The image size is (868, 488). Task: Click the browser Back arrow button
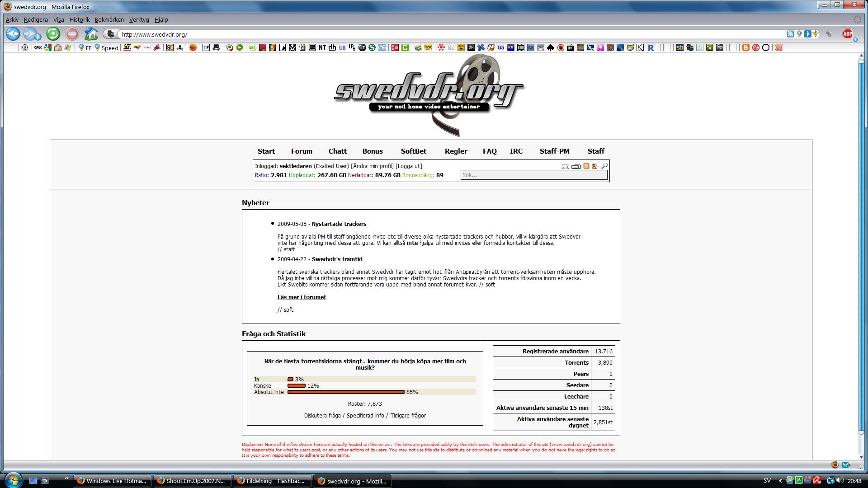pyautogui.click(x=13, y=34)
